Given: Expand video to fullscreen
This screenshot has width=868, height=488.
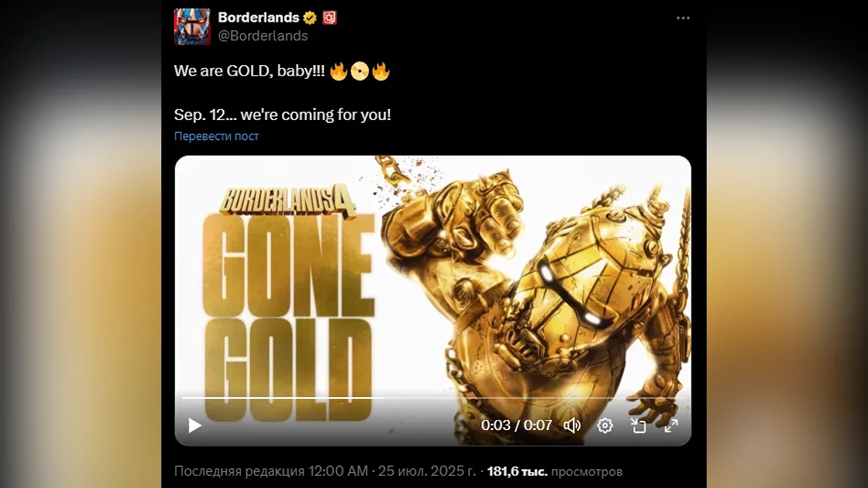Looking at the screenshot, I should (x=671, y=425).
